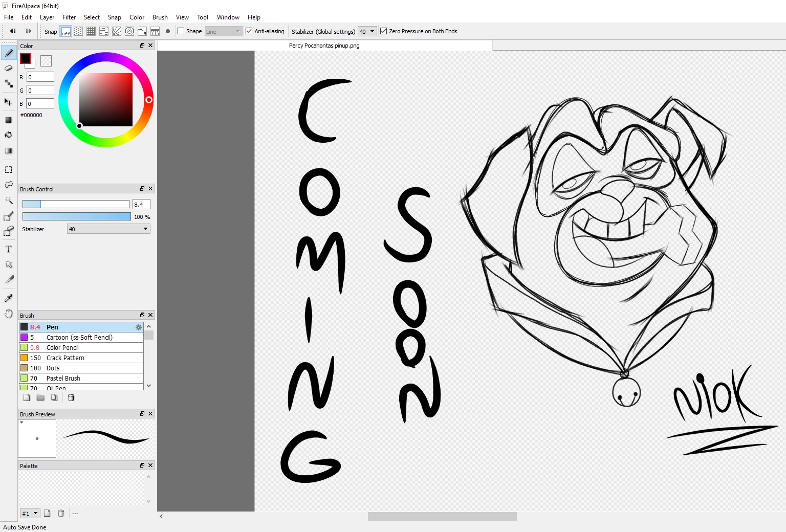The width and height of the screenshot is (786, 532).
Task: Delete the selected brush with trash icon
Action: (x=71, y=397)
